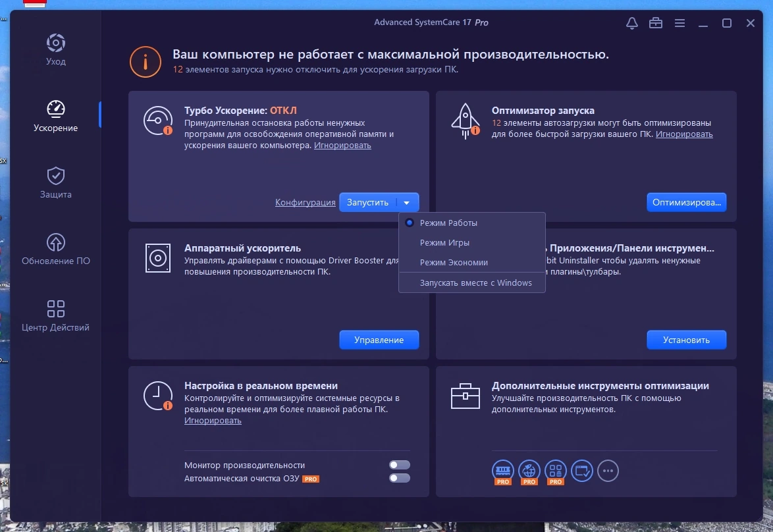Open the third PRO grid tool icon
773x532 pixels.
point(556,472)
